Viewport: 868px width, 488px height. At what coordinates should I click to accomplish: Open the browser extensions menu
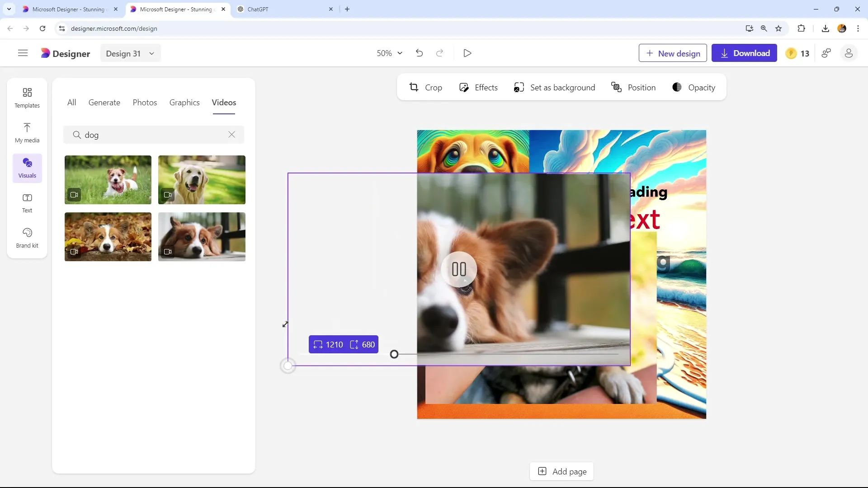(x=801, y=28)
